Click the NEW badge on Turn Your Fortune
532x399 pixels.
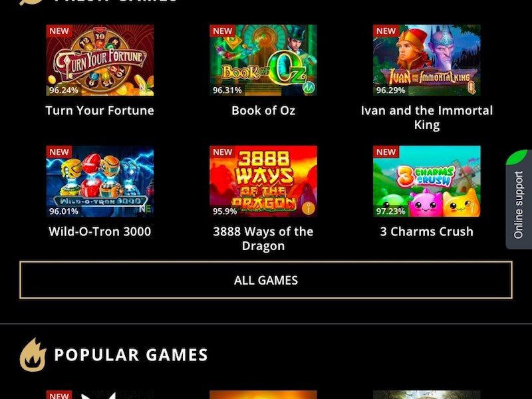(59, 31)
